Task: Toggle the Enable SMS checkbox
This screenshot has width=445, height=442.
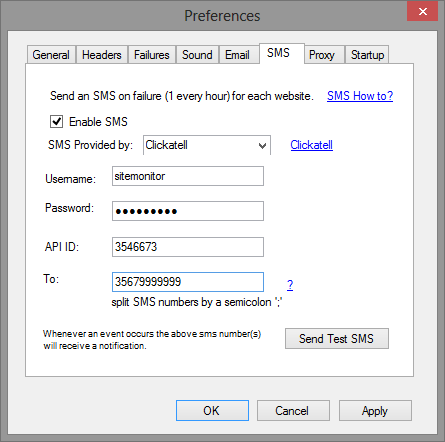Action: (56, 122)
